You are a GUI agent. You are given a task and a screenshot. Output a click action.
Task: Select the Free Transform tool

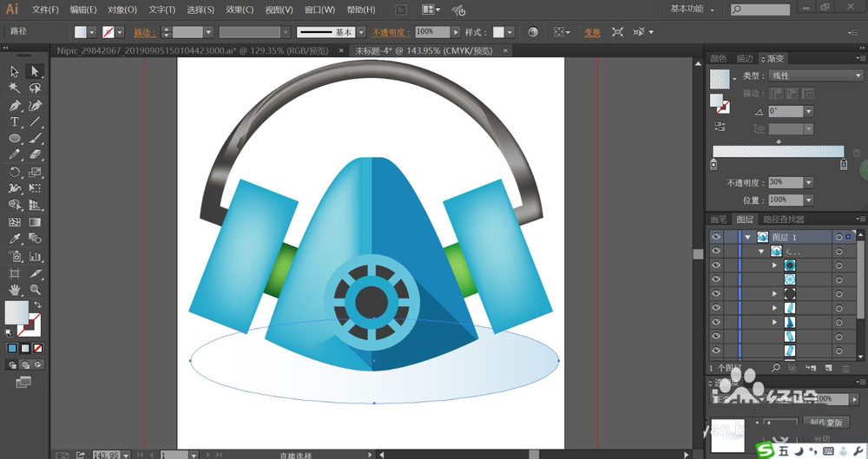click(35, 188)
